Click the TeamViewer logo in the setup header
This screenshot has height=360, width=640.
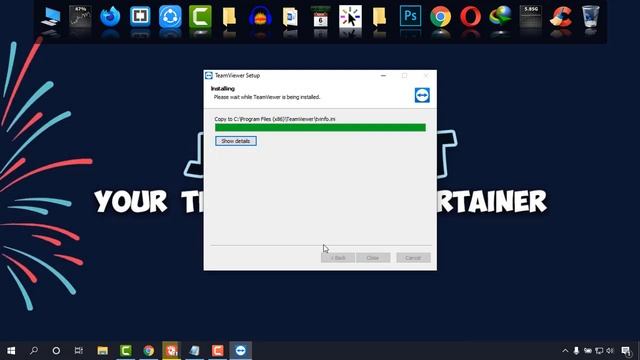[422, 95]
